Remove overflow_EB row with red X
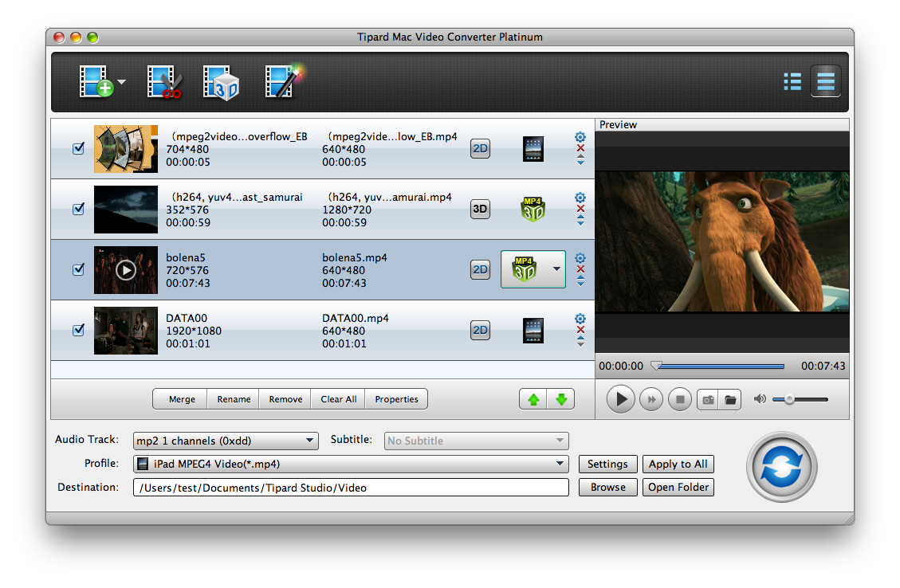This screenshot has width=900, height=588. 580,148
